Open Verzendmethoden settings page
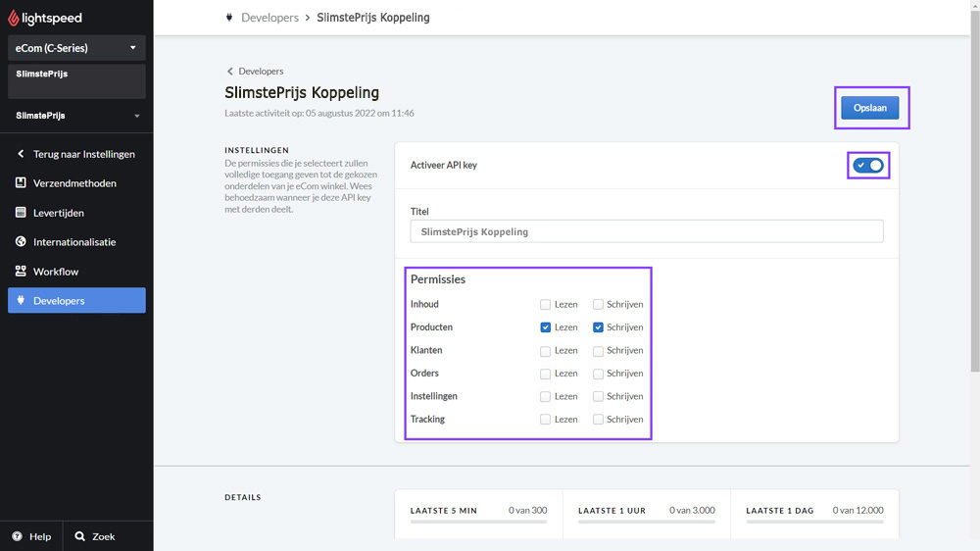The image size is (980, 551). [76, 182]
